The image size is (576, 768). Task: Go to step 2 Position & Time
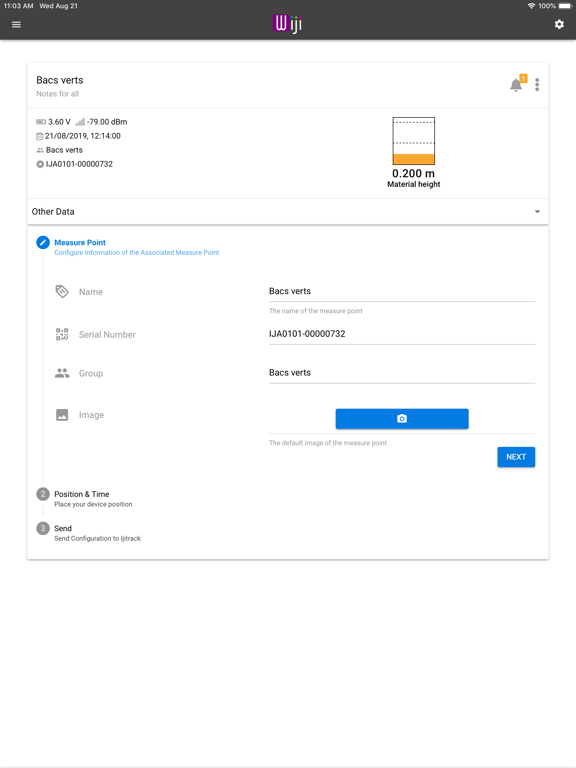point(84,498)
